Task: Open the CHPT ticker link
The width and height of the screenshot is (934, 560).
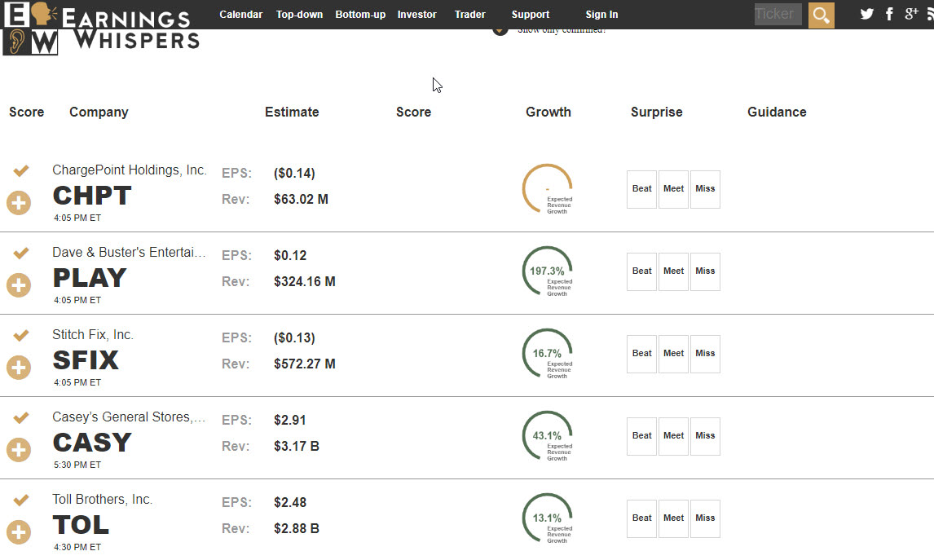Action: [x=92, y=196]
